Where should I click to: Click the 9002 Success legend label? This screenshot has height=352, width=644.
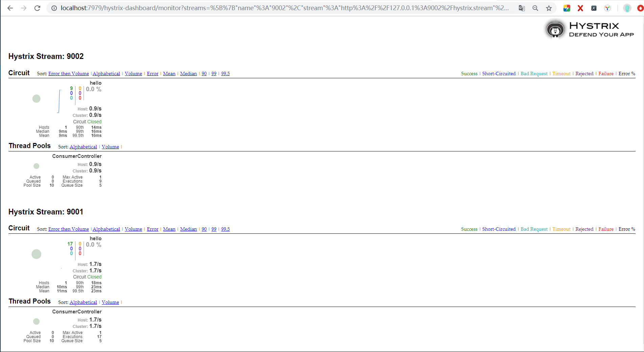[469, 74]
